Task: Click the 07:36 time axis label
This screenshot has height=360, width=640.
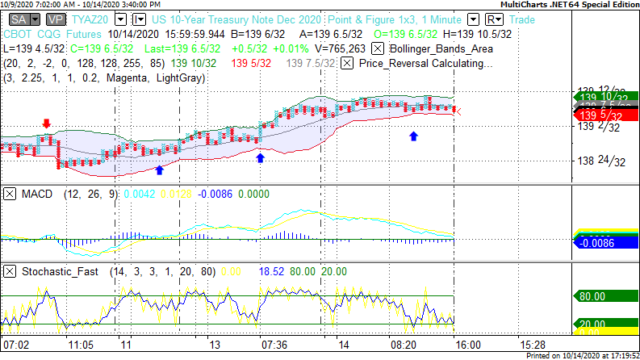Action: (274, 345)
